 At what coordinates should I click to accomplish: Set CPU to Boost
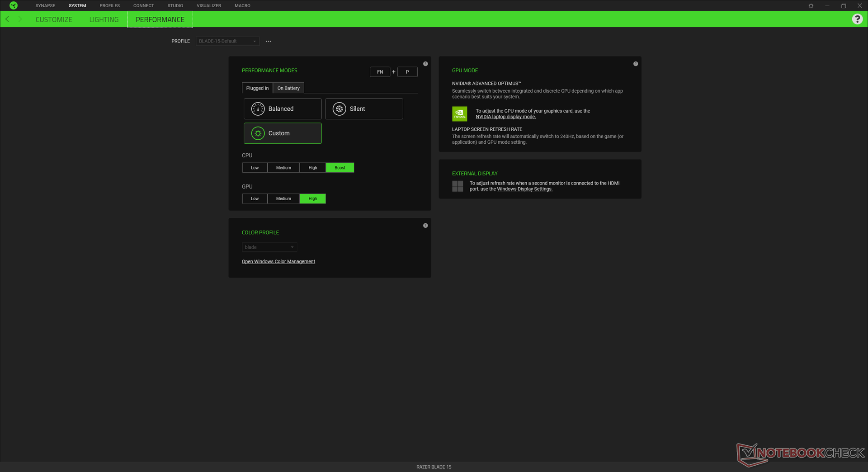coord(340,168)
